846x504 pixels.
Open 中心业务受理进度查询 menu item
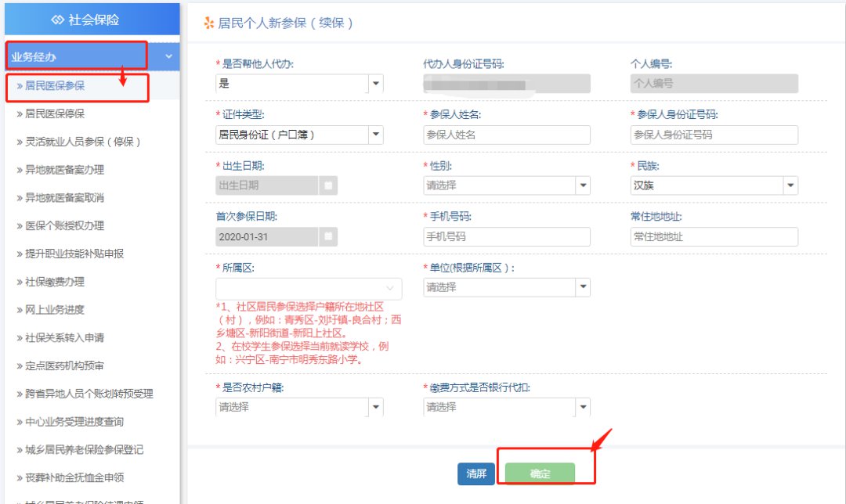pyautogui.click(x=70, y=422)
